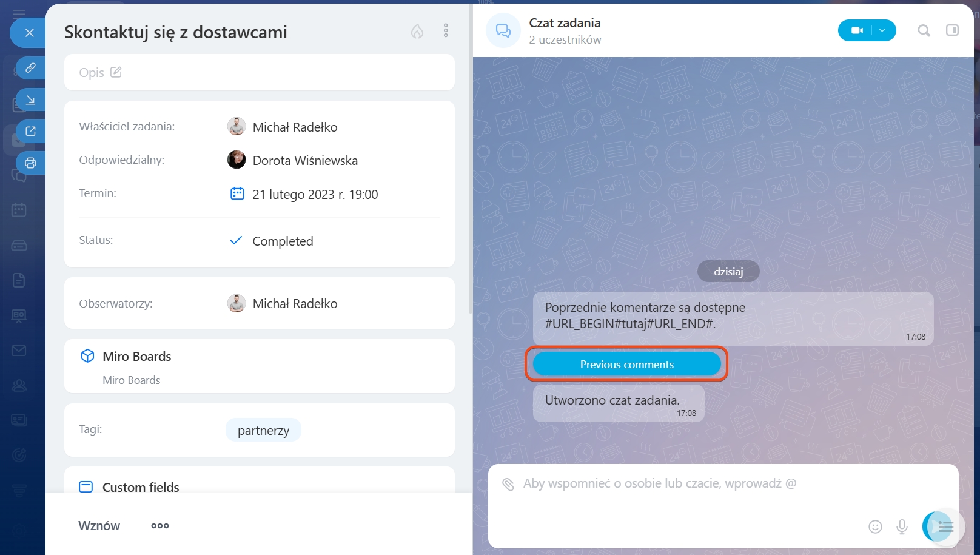The width and height of the screenshot is (980, 555).
Task: Open the calendar section in the left sidebar
Action: [19, 210]
